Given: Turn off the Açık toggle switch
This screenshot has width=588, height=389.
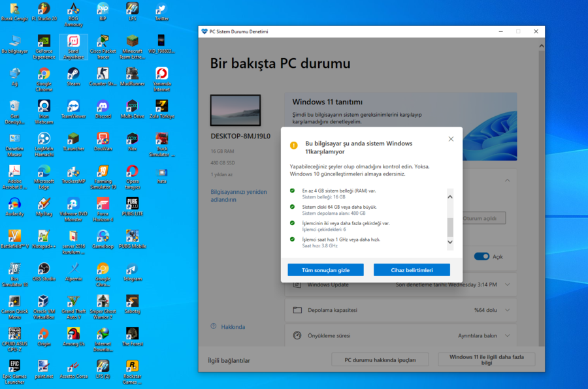Looking at the screenshot, I should coord(482,257).
